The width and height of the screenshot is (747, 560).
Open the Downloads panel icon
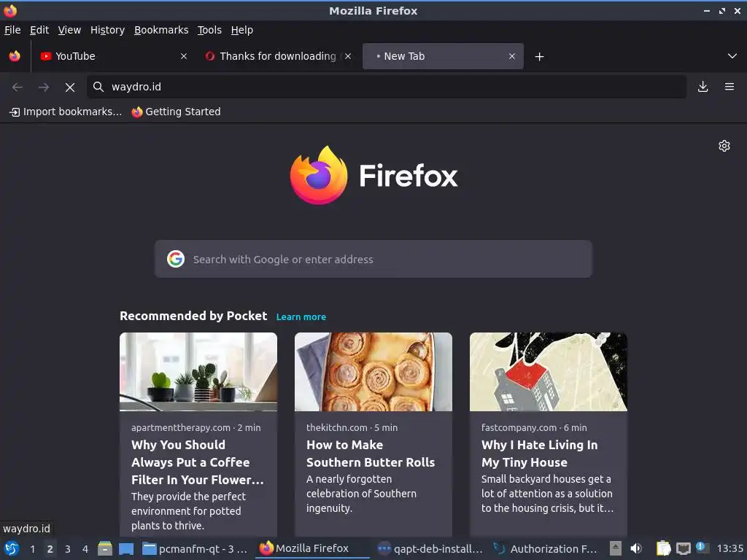click(703, 87)
